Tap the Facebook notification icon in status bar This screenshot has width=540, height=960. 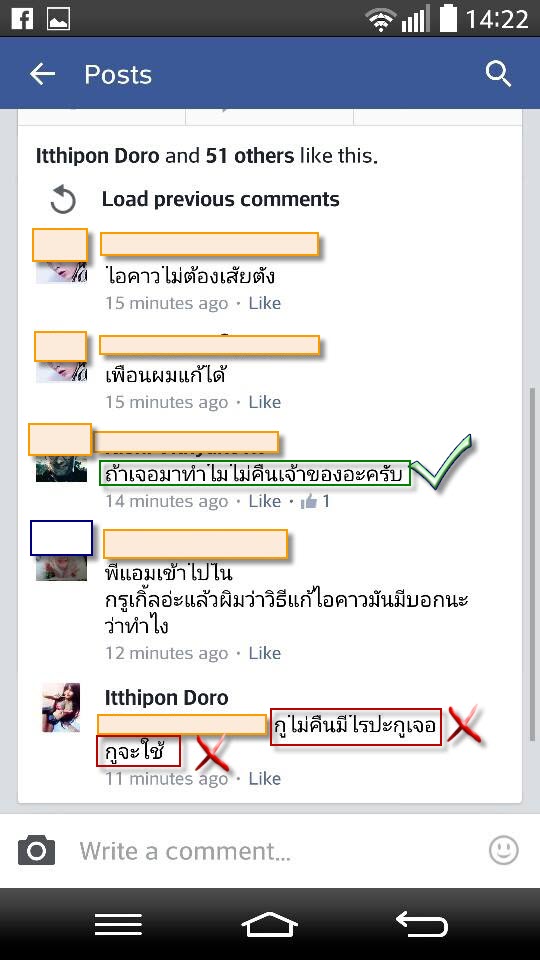click(22, 18)
